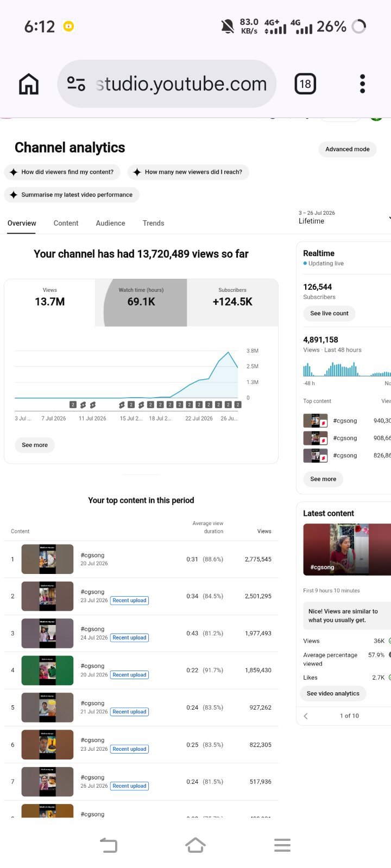The width and height of the screenshot is (391, 868).
Task: Click #cgsong title dated 26 Jul 2026
Action: coord(92,777)
